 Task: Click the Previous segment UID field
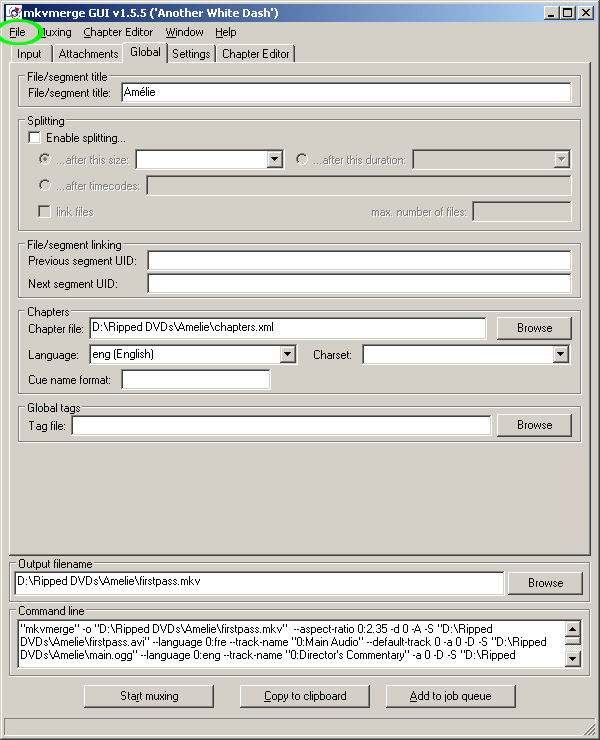[359, 261]
